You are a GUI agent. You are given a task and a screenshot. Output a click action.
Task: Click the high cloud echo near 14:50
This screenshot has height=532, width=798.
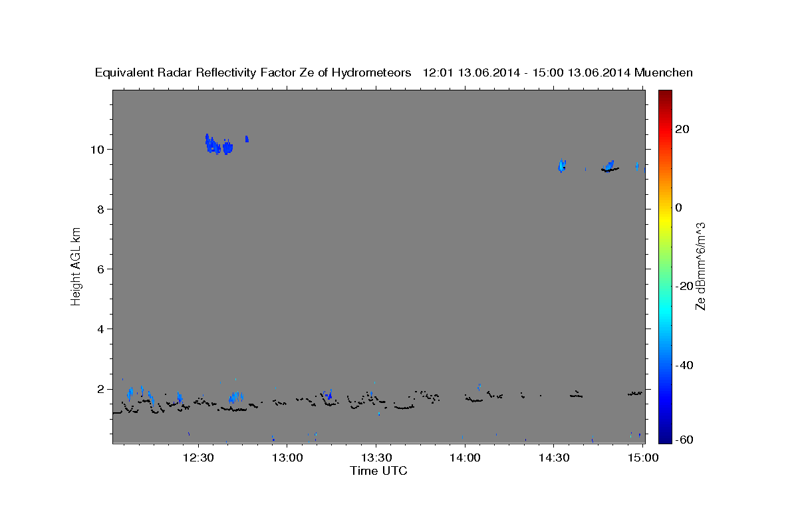click(610, 166)
